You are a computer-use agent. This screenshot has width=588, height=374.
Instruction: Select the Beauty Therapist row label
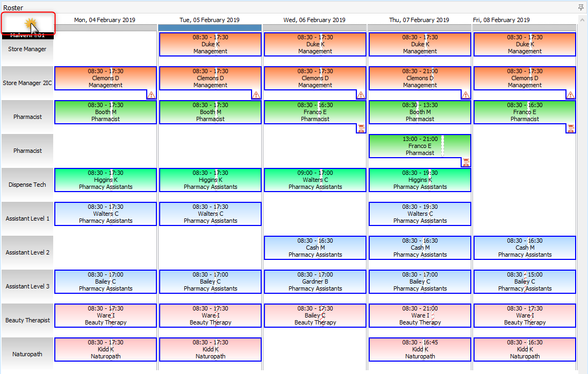click(27, 320)
